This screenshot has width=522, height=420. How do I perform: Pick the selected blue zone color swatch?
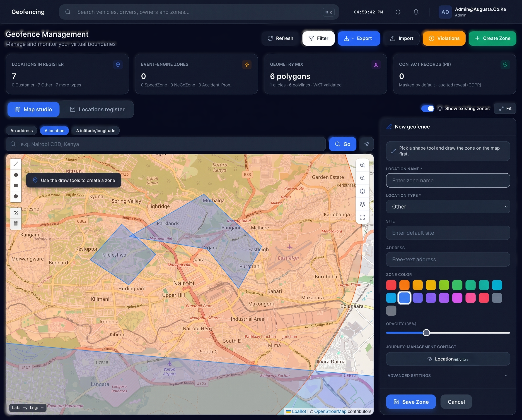click(x=404, y=298)
